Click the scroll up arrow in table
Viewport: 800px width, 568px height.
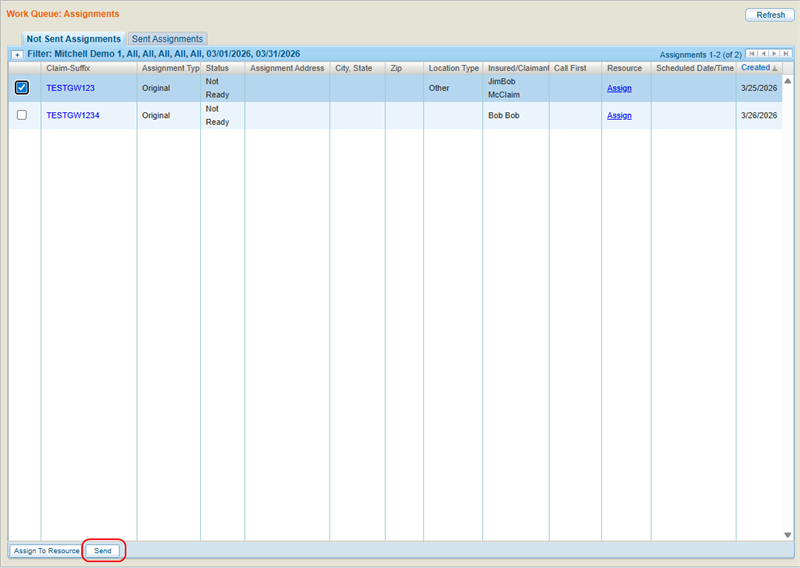788,81
